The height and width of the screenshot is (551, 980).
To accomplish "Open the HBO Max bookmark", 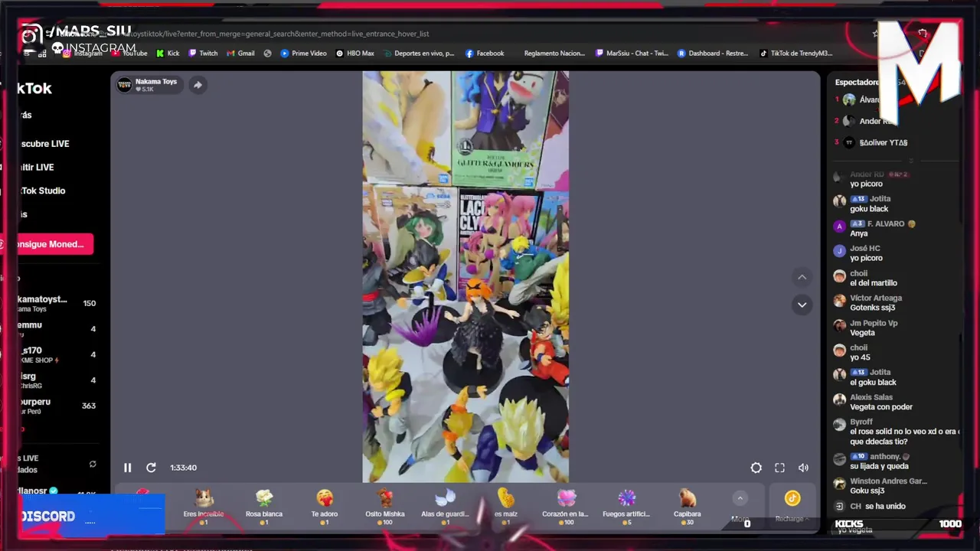I will [x=355, y=54].
